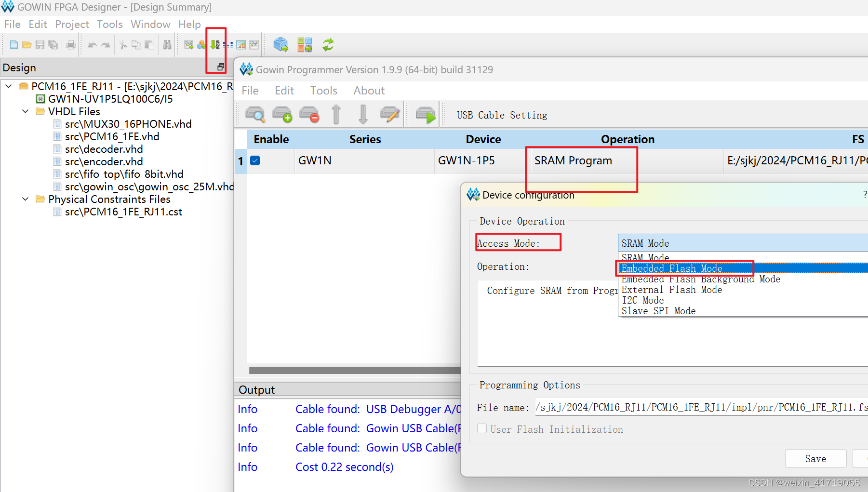Click the New file icon in Designer toolbar
The image size is (868, 492).
click(x=14, y=45)
